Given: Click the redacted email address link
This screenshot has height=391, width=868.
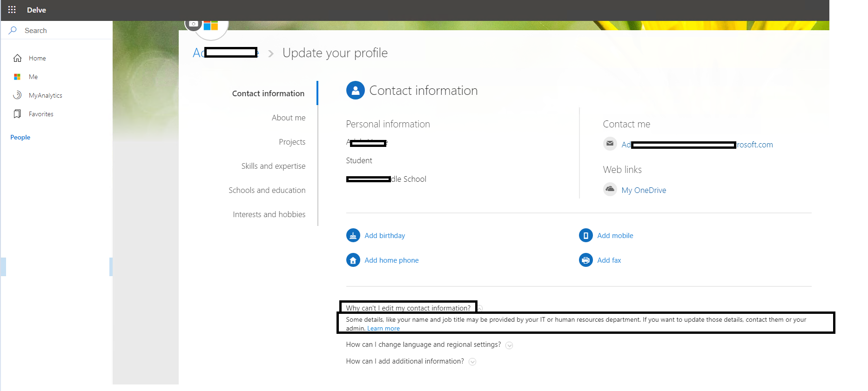Looking at the screenshot, I should [x=697, y=145].
